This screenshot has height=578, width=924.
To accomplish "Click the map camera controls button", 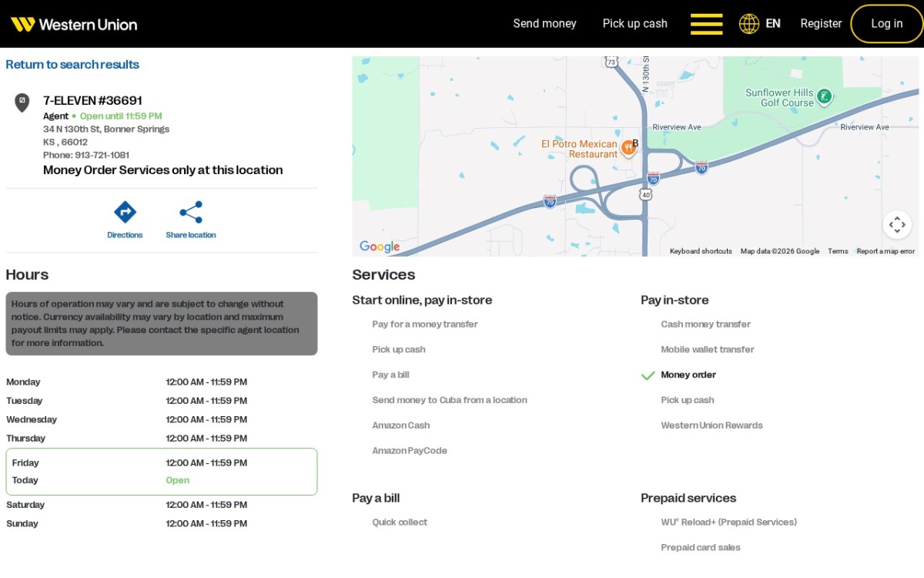I will tap(897, 224).
